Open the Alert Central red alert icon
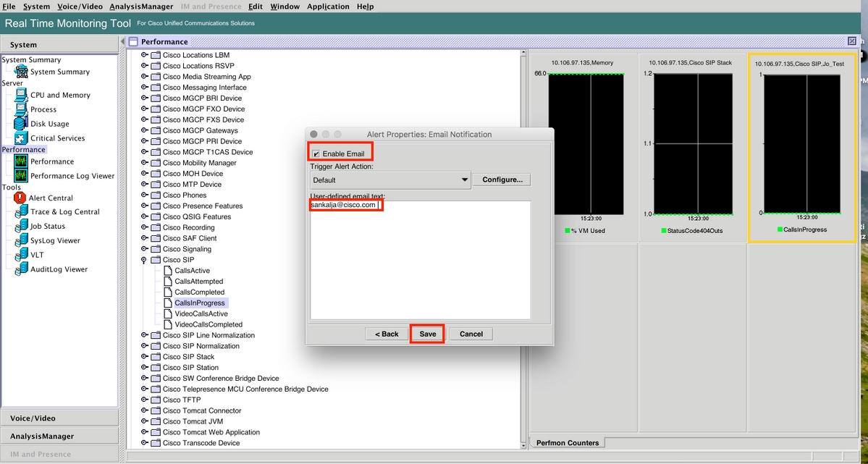This screenshot has width=868, height=464. pyautogui.click(x=20, y=198)
